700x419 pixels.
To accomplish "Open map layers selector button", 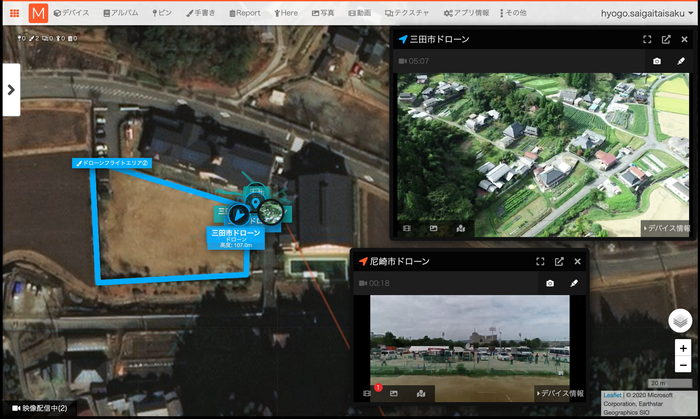I will pos(680,320).
